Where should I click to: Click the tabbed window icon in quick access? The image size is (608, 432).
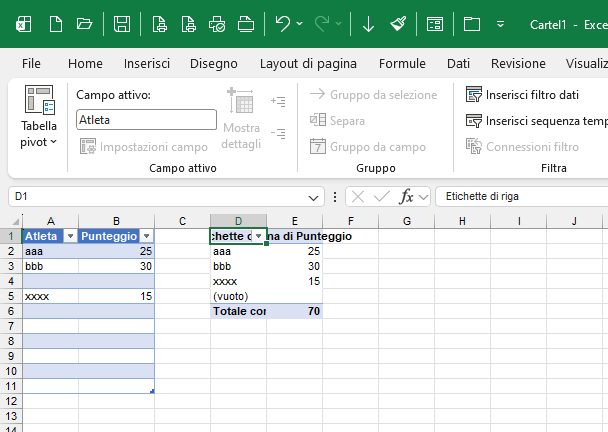[472, 24]
